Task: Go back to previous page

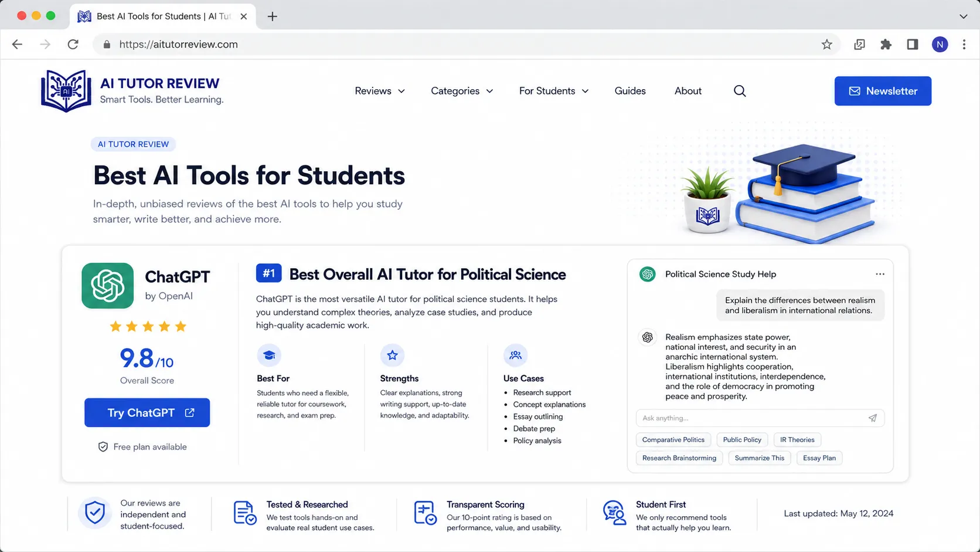Action: tap(17, 45)
